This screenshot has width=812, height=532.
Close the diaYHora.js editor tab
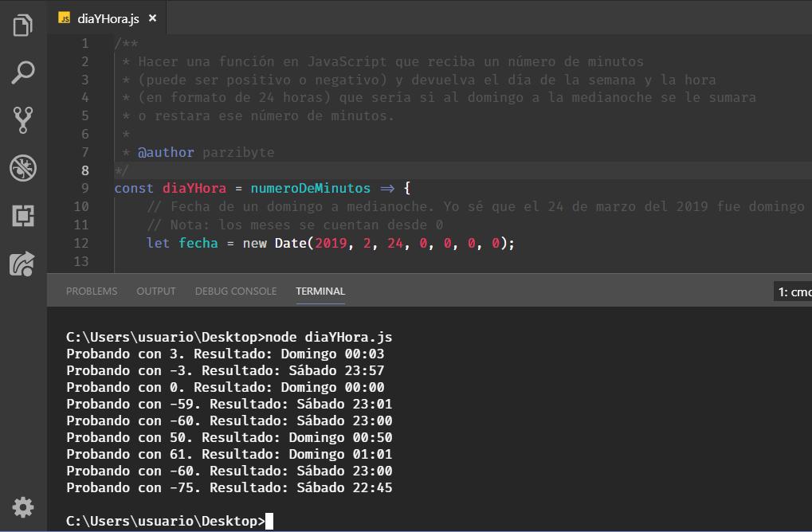(x=153, y=18)
